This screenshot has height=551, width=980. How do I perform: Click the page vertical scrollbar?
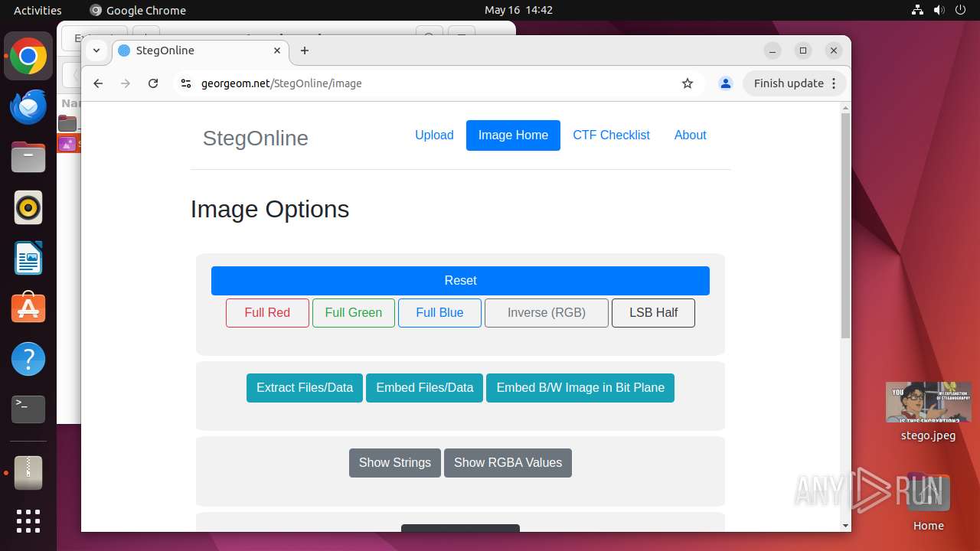point(845,225)
